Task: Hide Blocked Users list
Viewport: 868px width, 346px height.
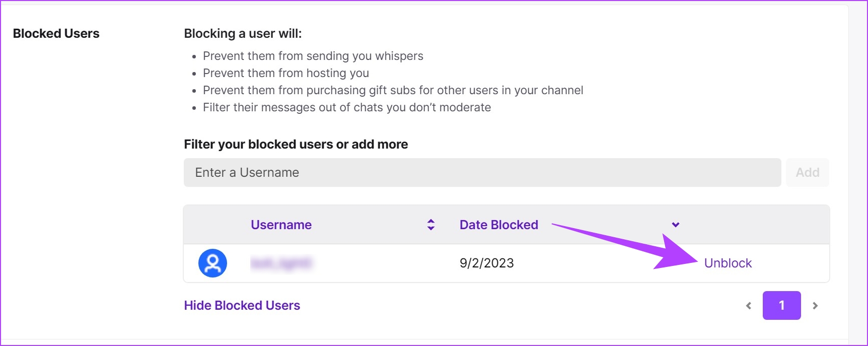Action: [242, 305]
